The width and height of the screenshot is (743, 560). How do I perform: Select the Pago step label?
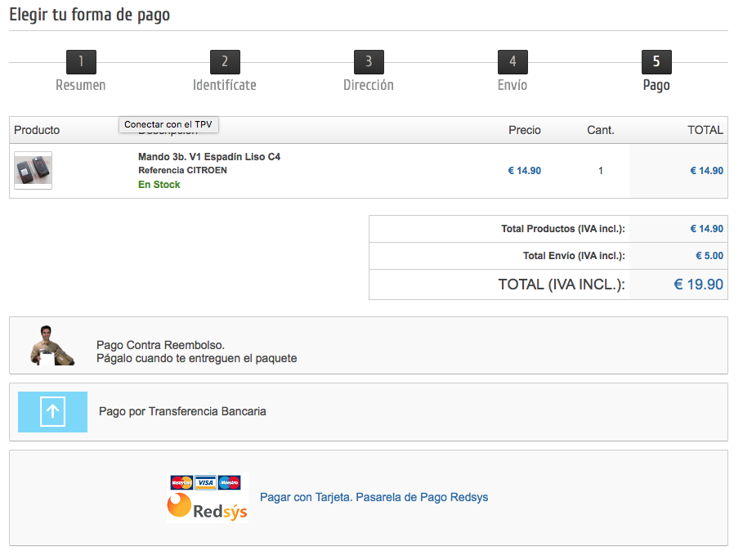[x=656, y=85]
